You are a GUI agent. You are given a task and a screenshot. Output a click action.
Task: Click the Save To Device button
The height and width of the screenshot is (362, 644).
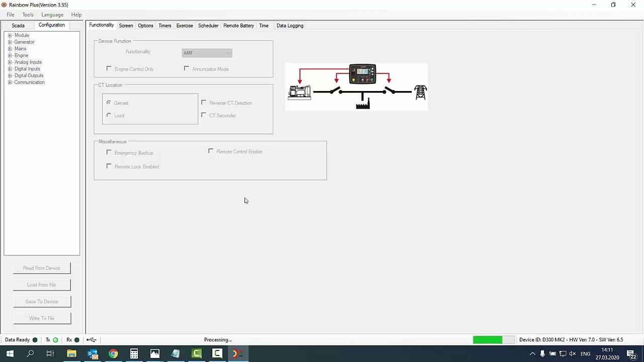[x=42, y=302]
